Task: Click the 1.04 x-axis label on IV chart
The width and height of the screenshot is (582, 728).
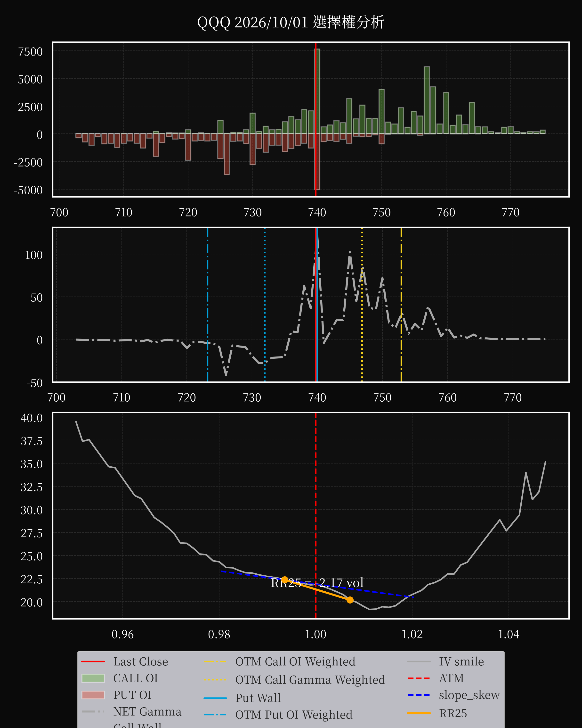Action: coord(509,634)
